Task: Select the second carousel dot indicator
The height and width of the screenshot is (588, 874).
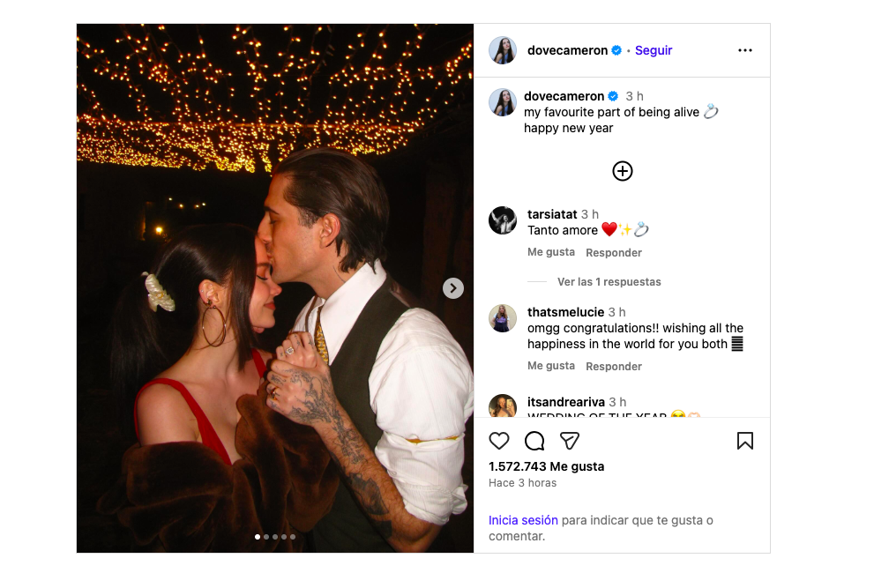Action: (266, 537)
